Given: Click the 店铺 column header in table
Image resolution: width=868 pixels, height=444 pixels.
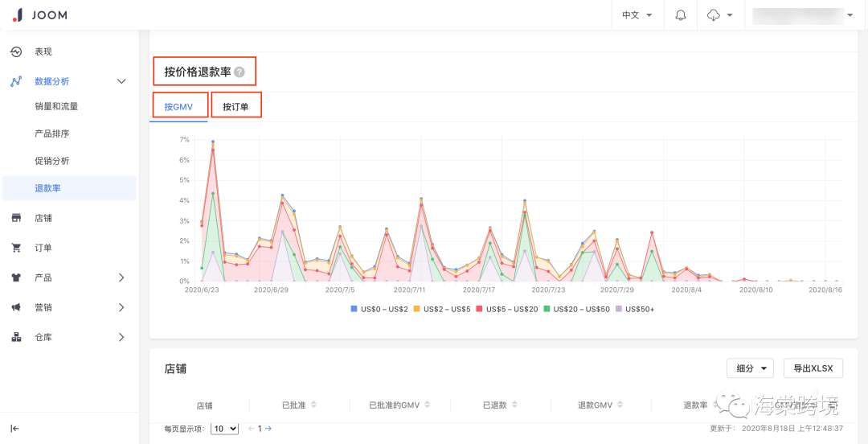Looking at the screenshot, I should pos(205,405).
